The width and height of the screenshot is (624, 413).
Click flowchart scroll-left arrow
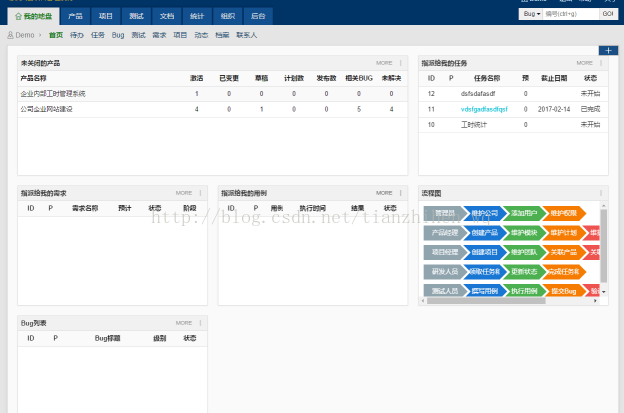click(423, 301)
